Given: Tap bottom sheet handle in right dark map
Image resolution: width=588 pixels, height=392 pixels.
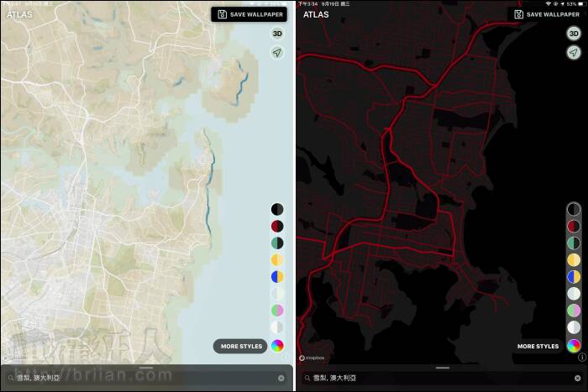Looking at the screenshot, I should point(443,368).
